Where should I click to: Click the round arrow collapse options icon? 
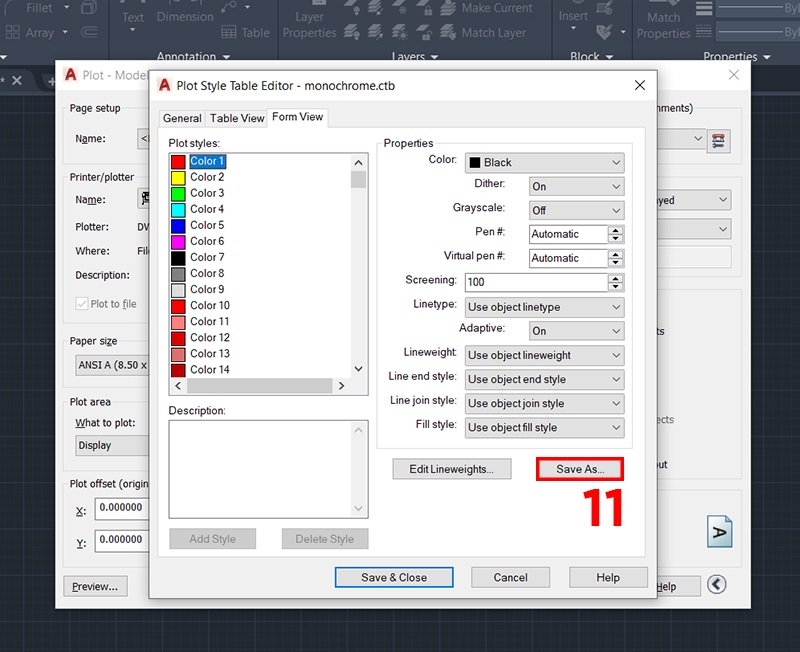(716, 585)
